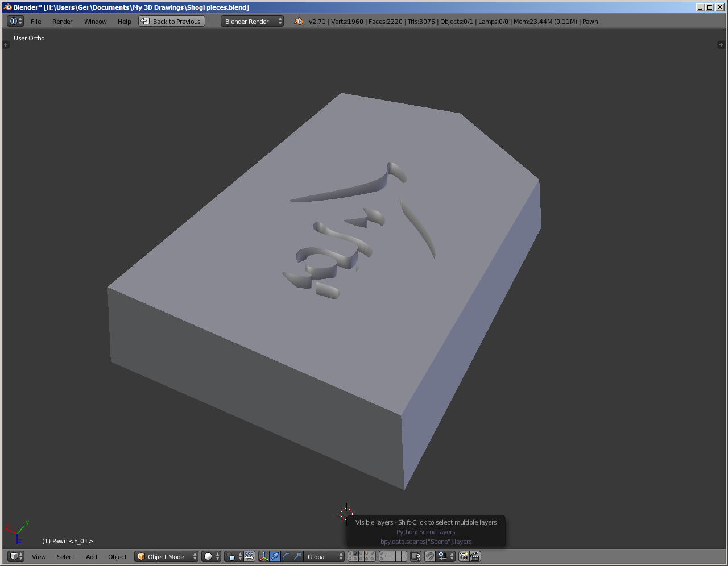The height and width of the screenshot is (566, 728).
Task: Select the rotate manipulator arc icon
Action: (x=286, y=556)
